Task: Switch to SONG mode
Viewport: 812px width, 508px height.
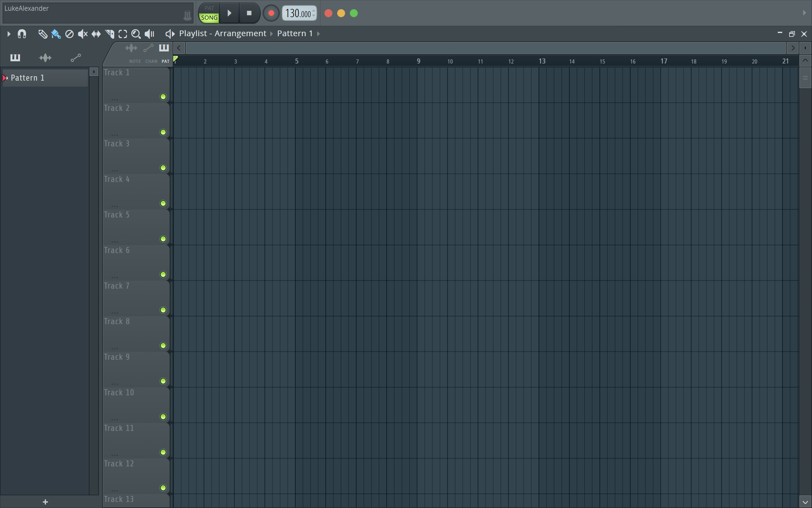Action: coord(209,18)
